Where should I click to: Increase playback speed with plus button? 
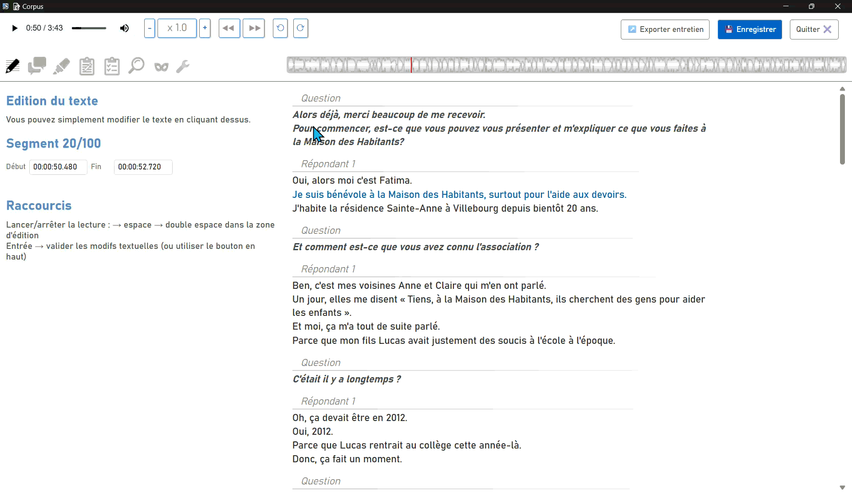205,28
